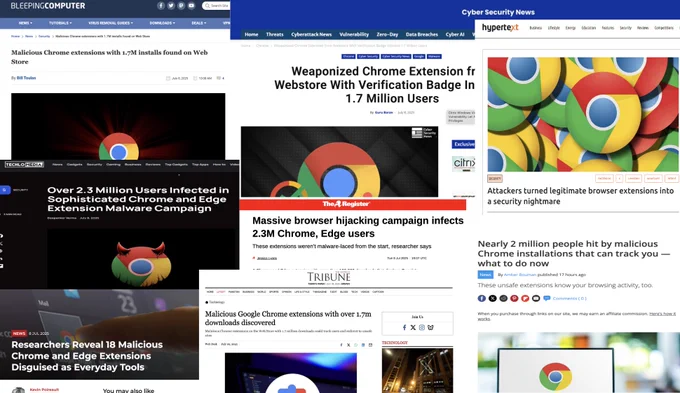
Task: Click the Chrome logos image on hypertext article
Action: pos(582,114)
